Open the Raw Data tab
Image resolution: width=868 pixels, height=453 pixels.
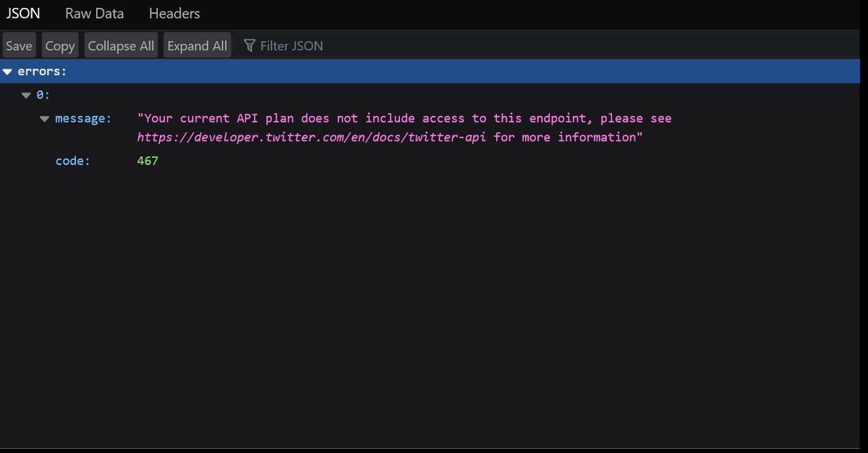pos(94,13)
